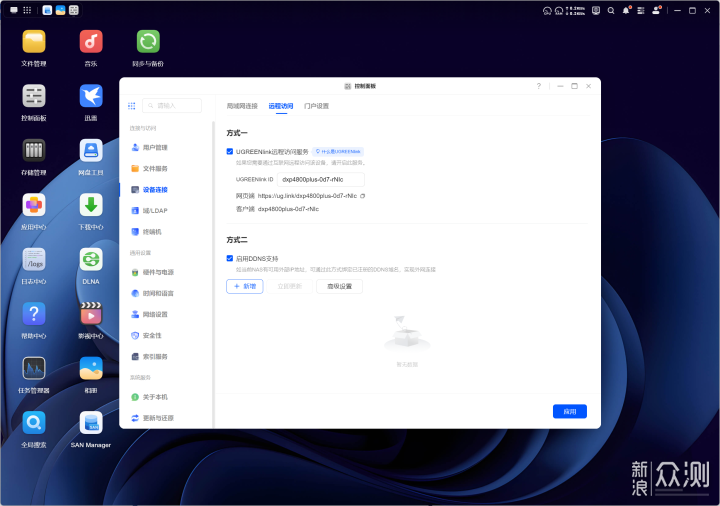Open 控制面板 desktop icon
Screen dimensions: 720x506
tap(34, 96)
